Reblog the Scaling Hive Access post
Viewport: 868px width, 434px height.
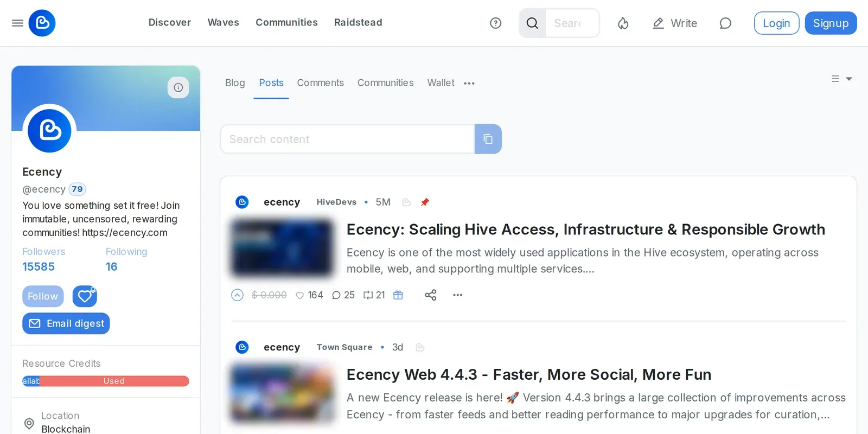click(x=374, y=295)
